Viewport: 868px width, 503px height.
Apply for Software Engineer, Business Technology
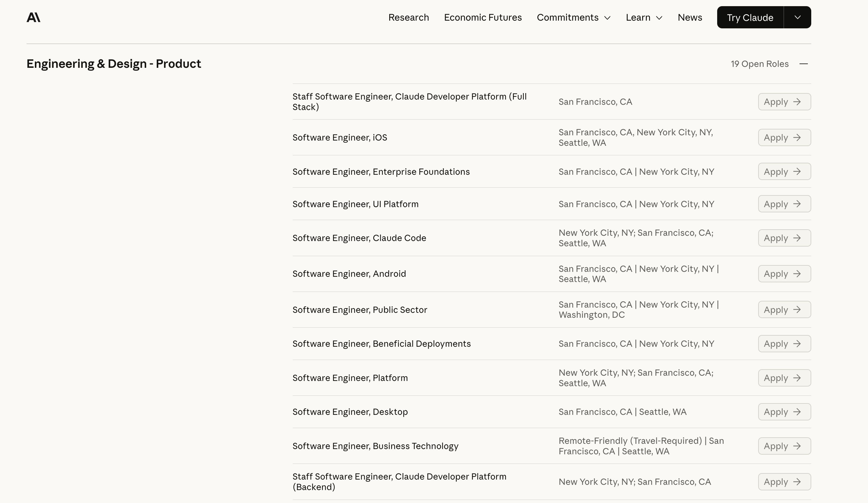click(x=784, y=445)
